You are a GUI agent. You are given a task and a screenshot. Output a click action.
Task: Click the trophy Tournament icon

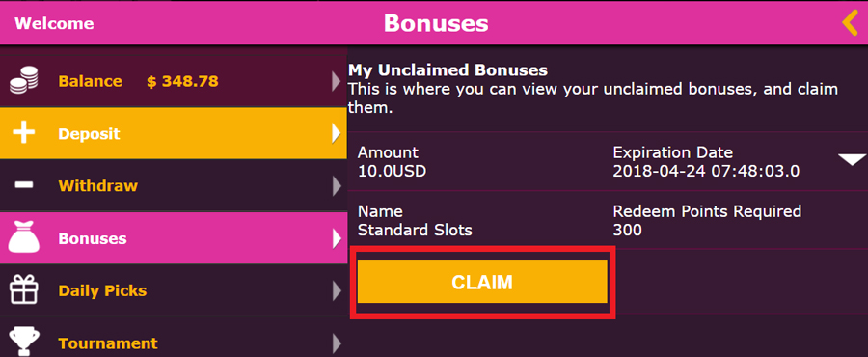[24, 343]
